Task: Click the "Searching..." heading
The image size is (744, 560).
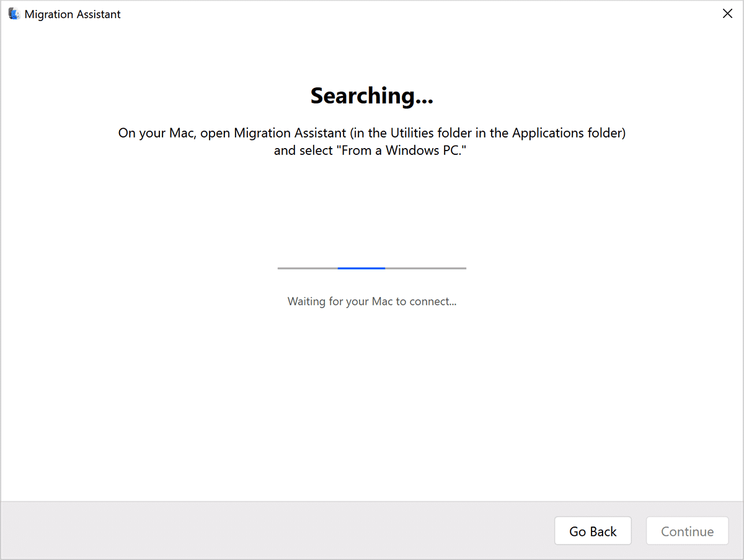Action: click(372, 95)
